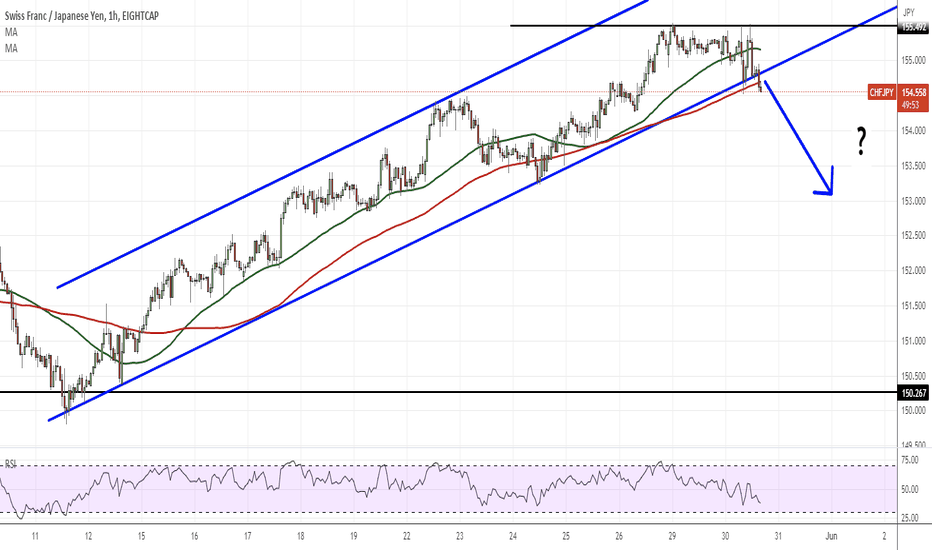Click date 29 on the time axis

(x=672, y=536)
